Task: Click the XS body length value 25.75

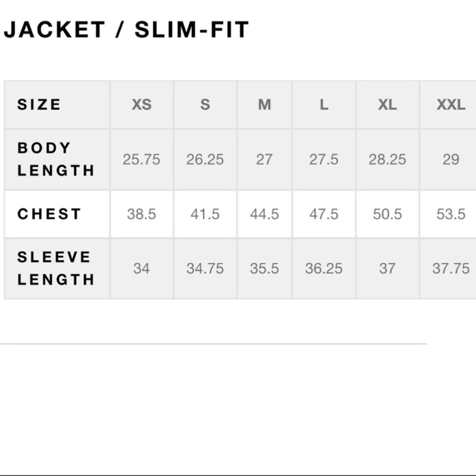Action: click(142, 159)
